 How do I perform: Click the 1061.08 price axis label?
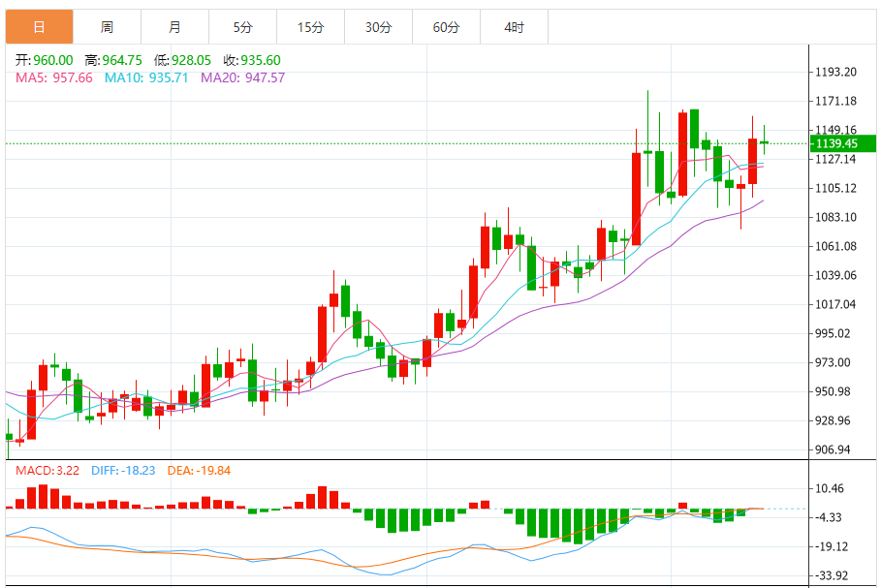(x=836, y=246)
